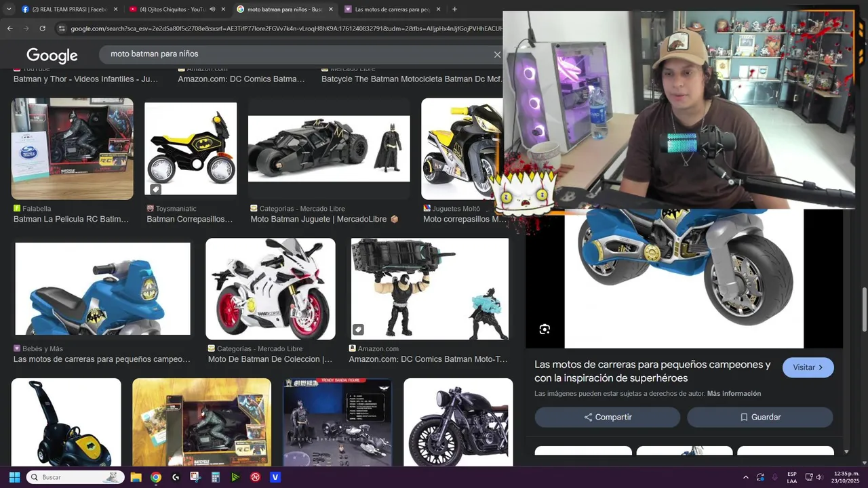
Task: Click the address bar URL
Action: (x=285, y=28)
